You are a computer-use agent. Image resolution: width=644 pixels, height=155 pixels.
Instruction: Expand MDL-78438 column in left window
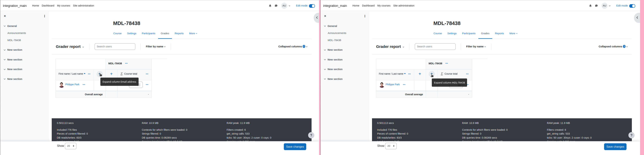[x=112, y=74]
